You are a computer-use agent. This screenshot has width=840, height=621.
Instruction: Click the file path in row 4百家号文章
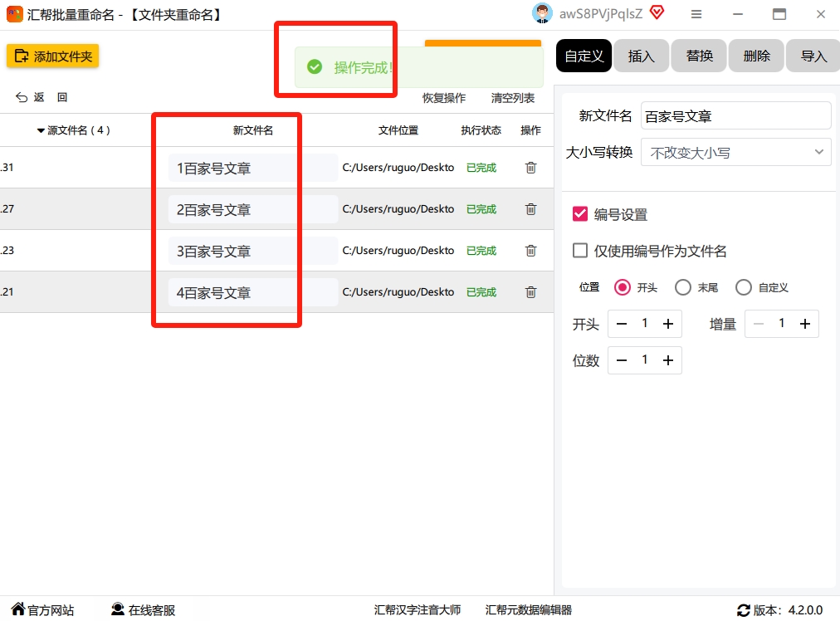398,292
